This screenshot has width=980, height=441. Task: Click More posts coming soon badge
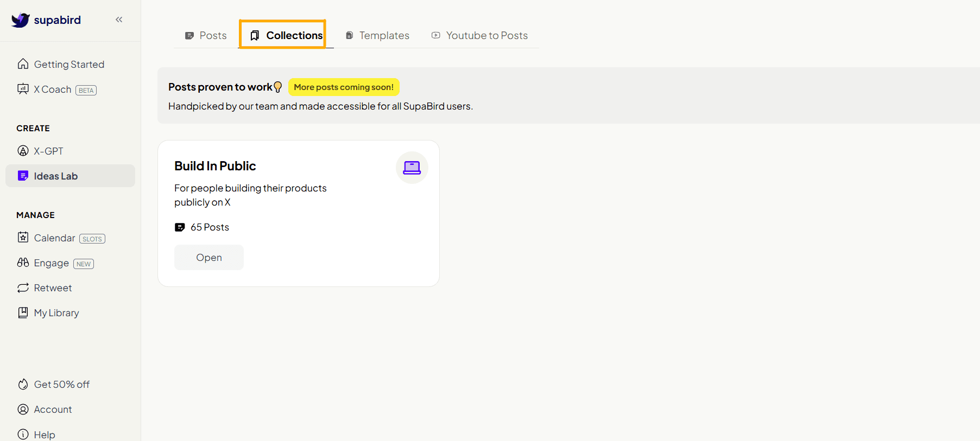tap(344, 87)
